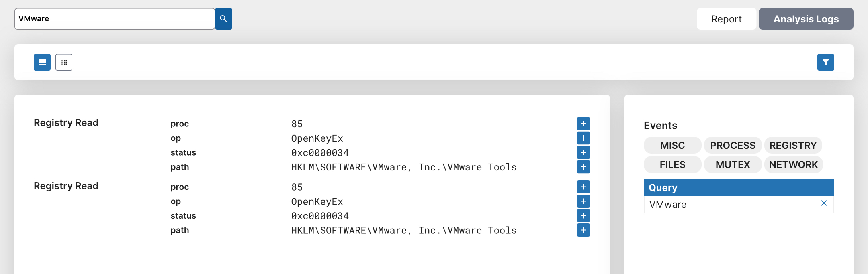Toggle the REGISTRY events filter
Viewport: 868px width, 274px height.
click(793, 145)
